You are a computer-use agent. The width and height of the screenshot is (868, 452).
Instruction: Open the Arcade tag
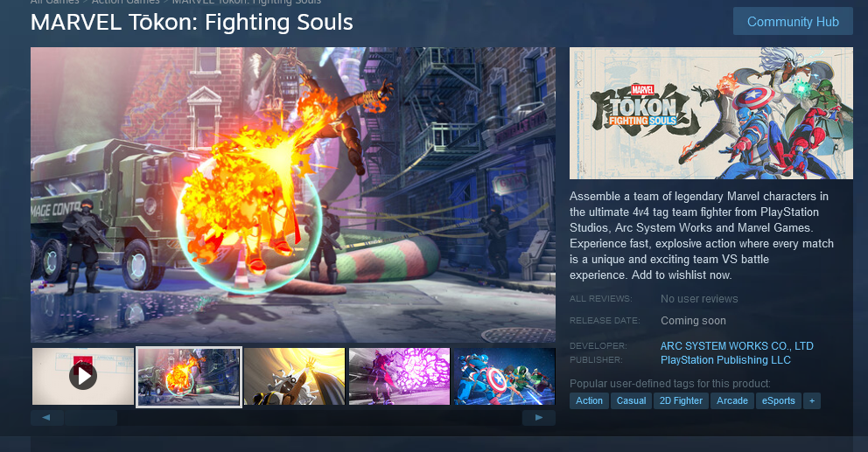point(731,401)
